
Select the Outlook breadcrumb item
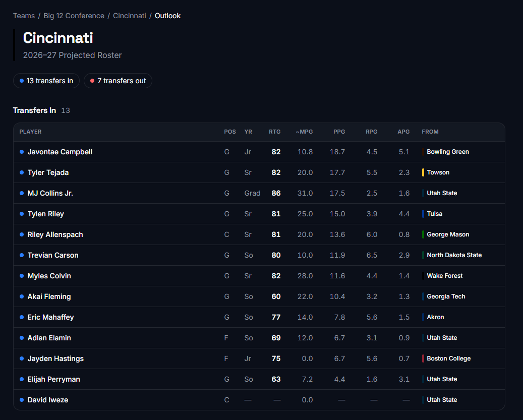tap(167, 16)
